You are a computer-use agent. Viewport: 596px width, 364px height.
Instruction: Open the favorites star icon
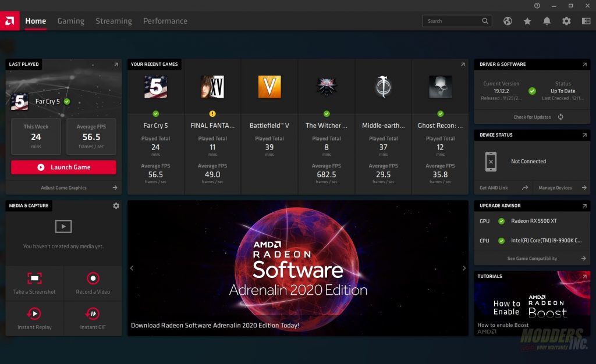tap(527, 21)
